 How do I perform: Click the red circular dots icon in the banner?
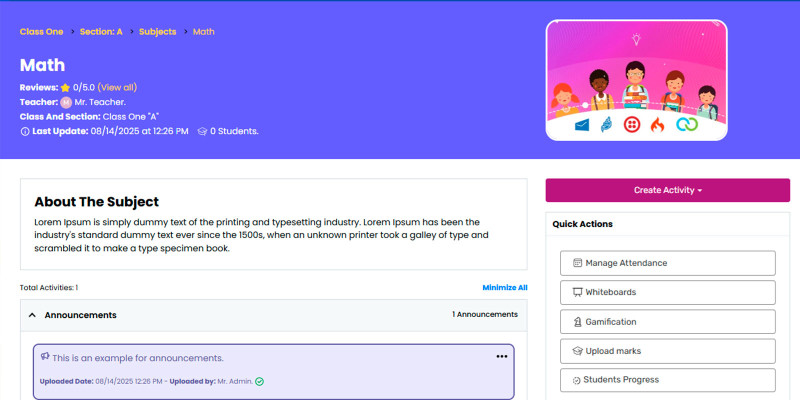coord(632,125)
